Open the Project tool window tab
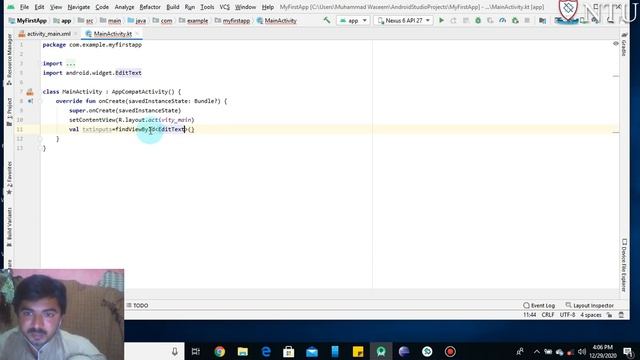640x360 pixels. coord(9,112)
